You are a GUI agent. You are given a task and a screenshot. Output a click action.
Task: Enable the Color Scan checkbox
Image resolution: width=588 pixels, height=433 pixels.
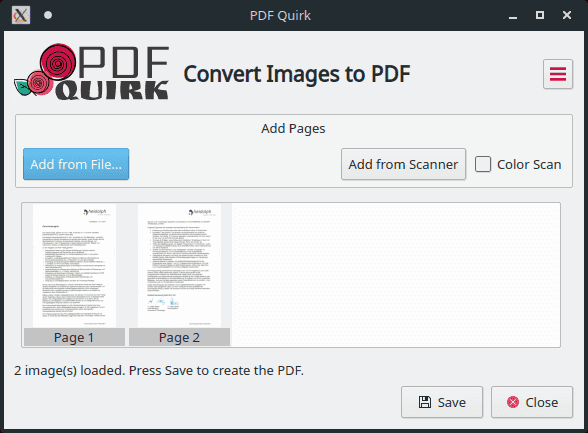(483, 164)
